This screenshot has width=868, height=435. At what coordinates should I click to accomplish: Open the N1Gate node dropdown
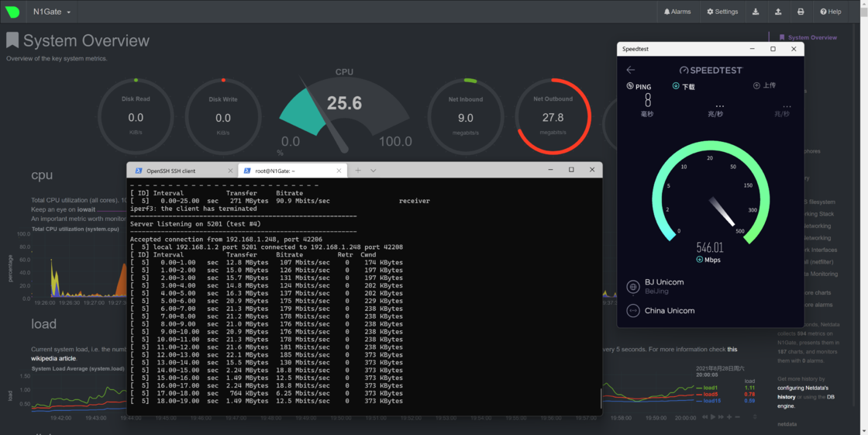52,12
